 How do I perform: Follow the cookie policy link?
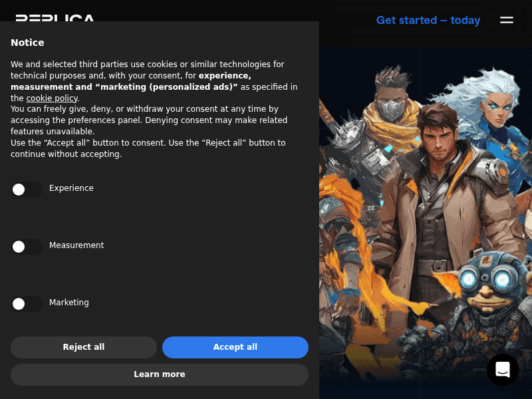[x=53, y=98]
